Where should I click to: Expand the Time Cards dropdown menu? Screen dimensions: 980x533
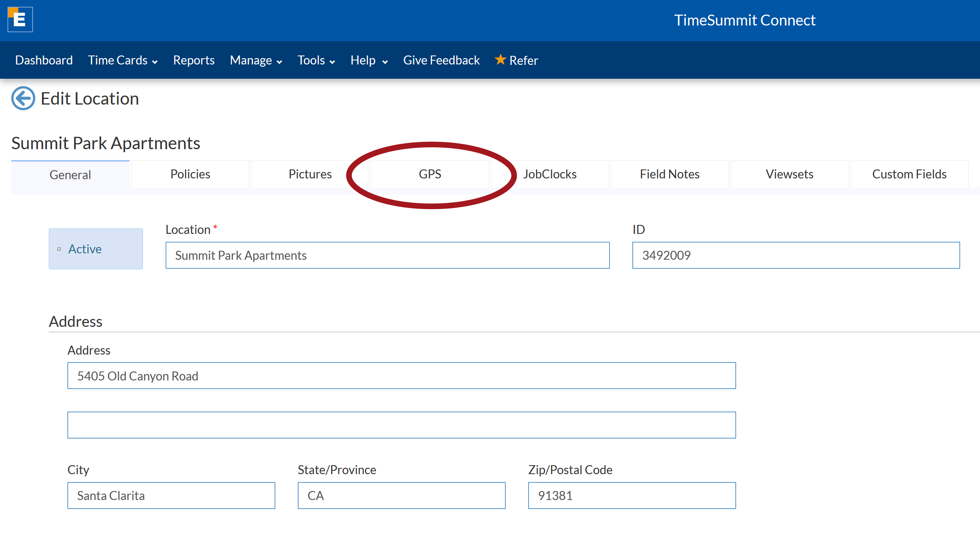coord(122,60)
